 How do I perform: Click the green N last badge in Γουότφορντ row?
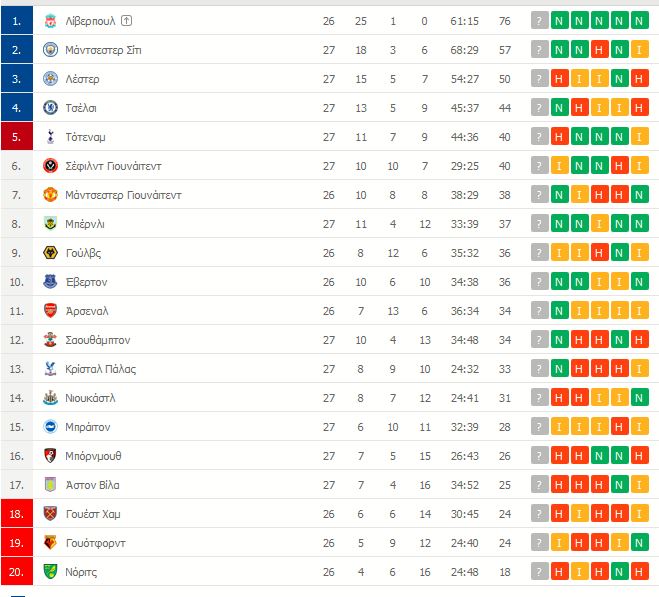point(639,542)
